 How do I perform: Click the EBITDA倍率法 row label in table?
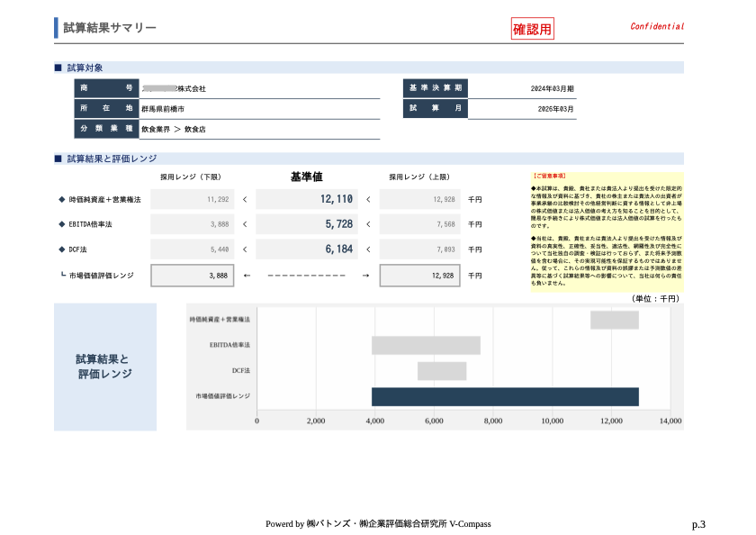90,224
